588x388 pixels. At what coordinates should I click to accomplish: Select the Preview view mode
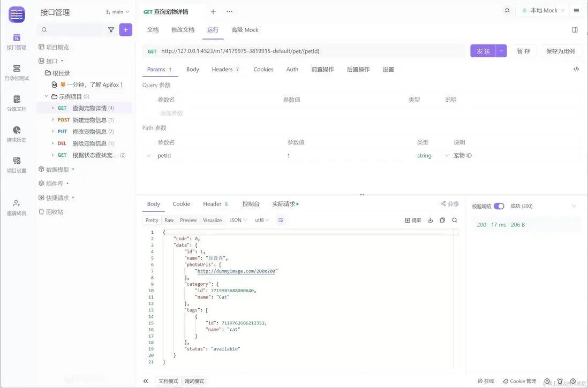tap(189, 220)
